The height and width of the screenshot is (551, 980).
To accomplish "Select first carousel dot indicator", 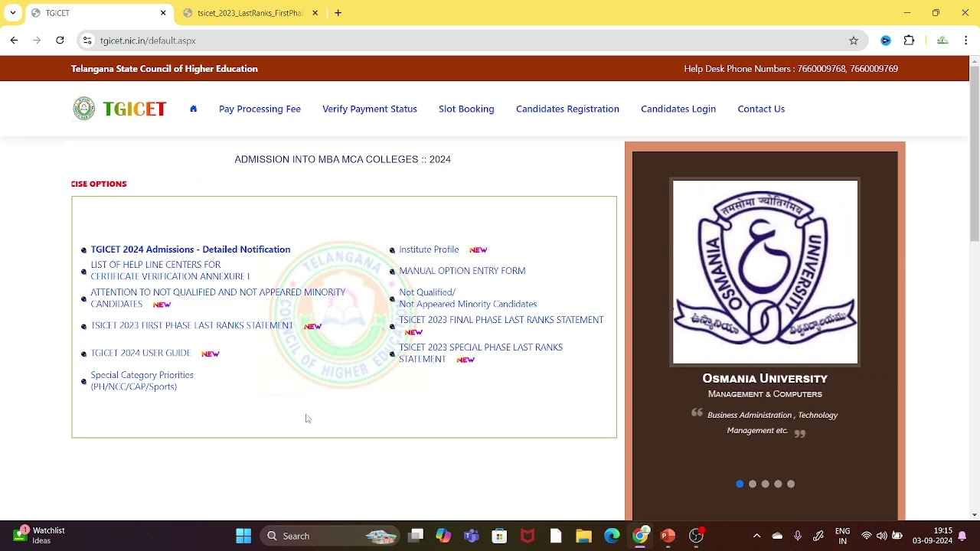I will [740, 484].
